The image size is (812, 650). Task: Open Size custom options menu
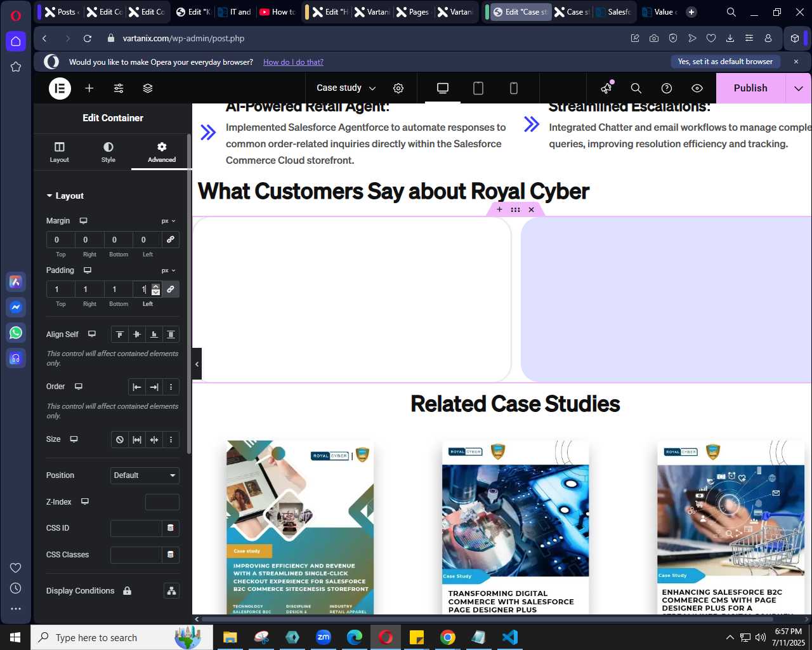(171, 439)
